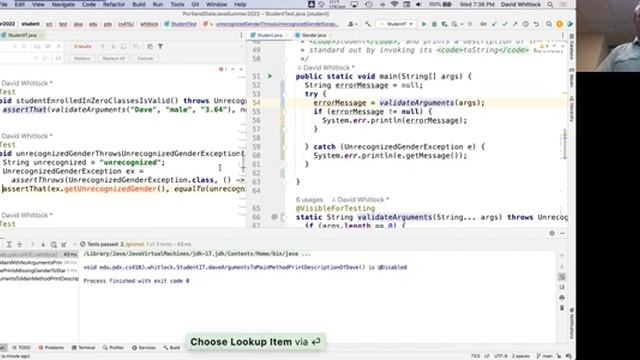Open the File menu

click(x=4, y=4)
